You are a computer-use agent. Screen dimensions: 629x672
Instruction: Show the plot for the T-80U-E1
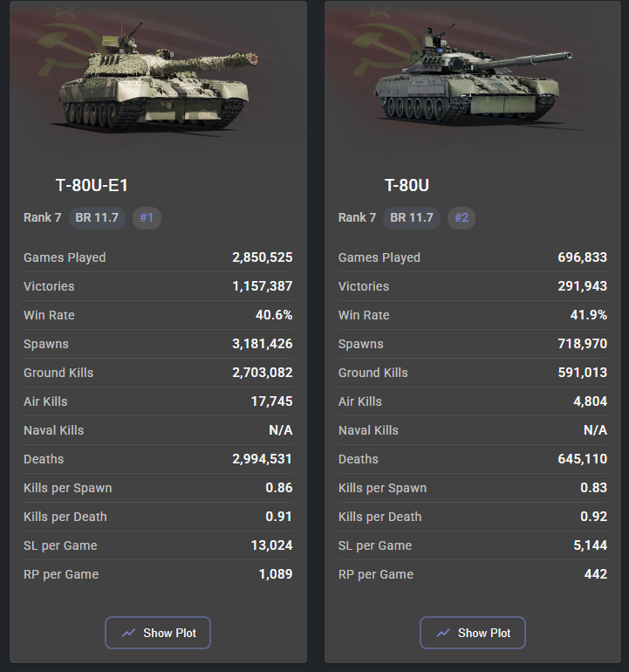[x=158, y=633]
